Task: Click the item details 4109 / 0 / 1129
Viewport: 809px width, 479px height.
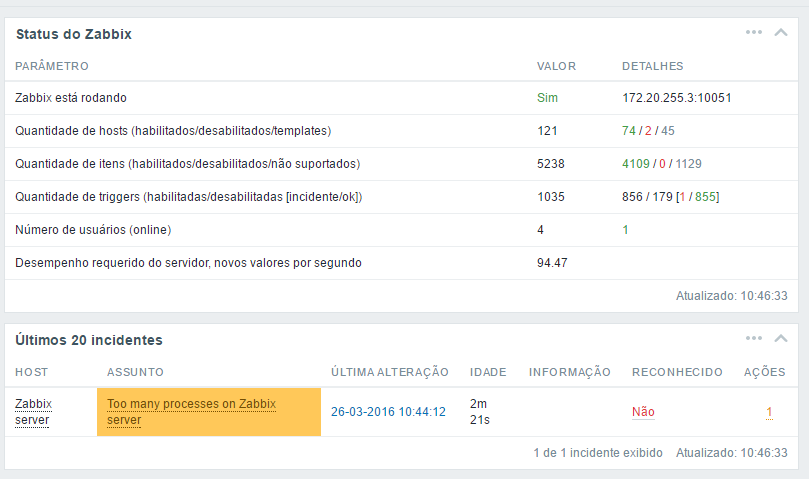Action: click(x=661, y=164)
